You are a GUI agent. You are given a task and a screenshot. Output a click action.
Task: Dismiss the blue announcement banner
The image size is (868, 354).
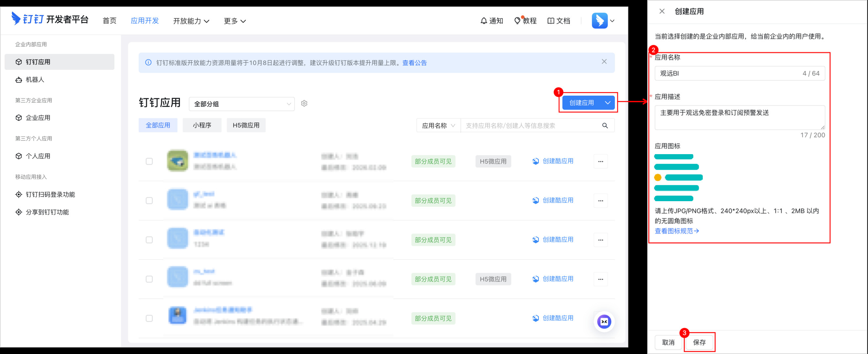(x=604, y=62)
